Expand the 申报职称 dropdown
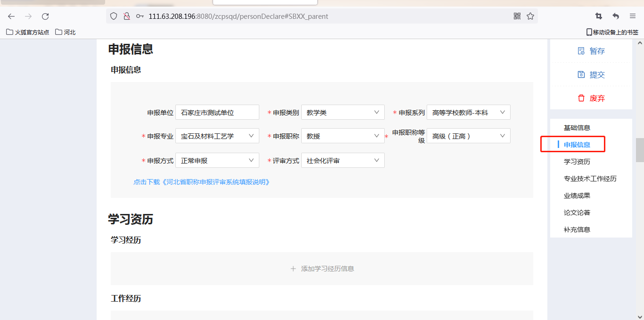The height and width of the screenshot is (320, 644). point(343,136)
